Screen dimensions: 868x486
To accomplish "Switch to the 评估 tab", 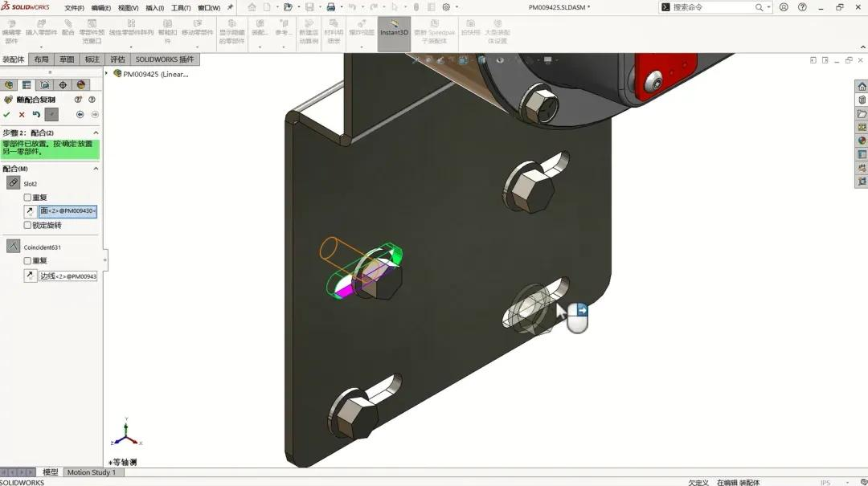I will pyautogui.click(x=117, y=59).
